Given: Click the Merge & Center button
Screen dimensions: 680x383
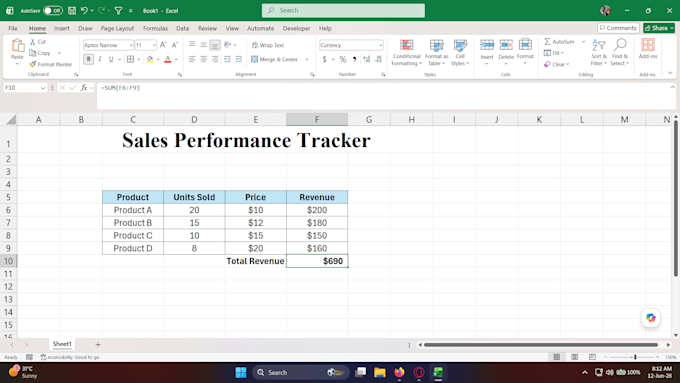Looking at the screenshot, I should click(275, 59).
